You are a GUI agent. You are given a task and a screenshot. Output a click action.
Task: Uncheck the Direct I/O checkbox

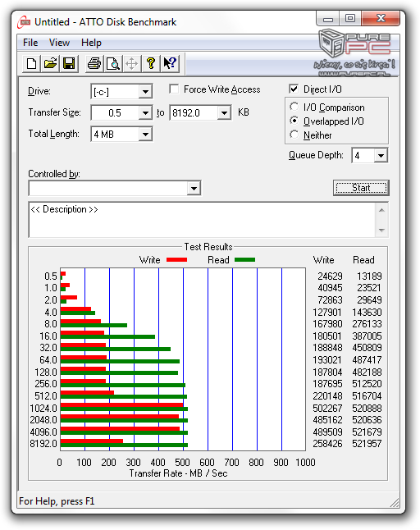coord(294,89)
